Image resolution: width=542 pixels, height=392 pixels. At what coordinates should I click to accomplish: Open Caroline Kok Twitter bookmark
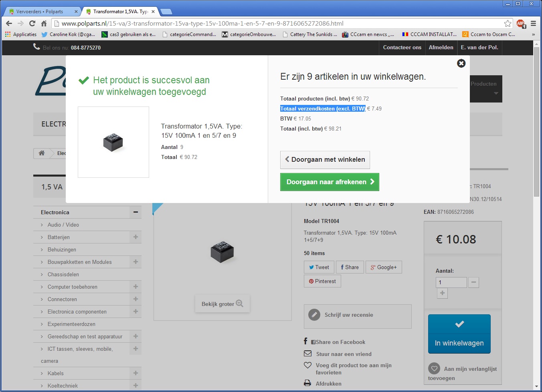[68, 34]
